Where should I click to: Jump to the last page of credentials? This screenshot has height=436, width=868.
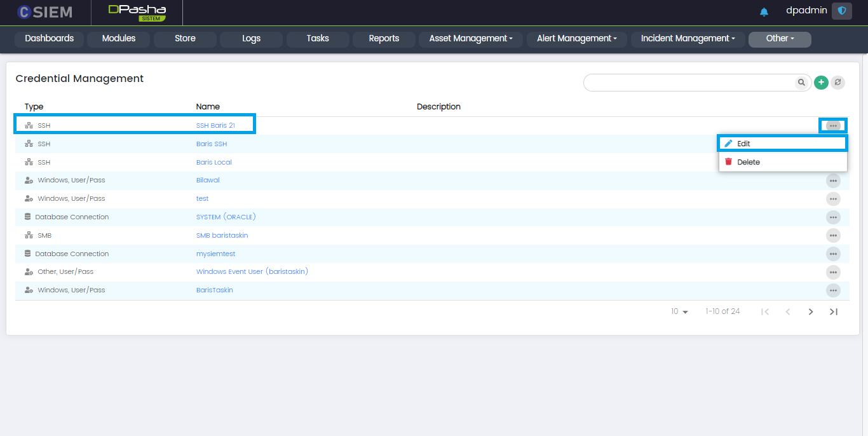pyautogui.click(x=834, y=312)
